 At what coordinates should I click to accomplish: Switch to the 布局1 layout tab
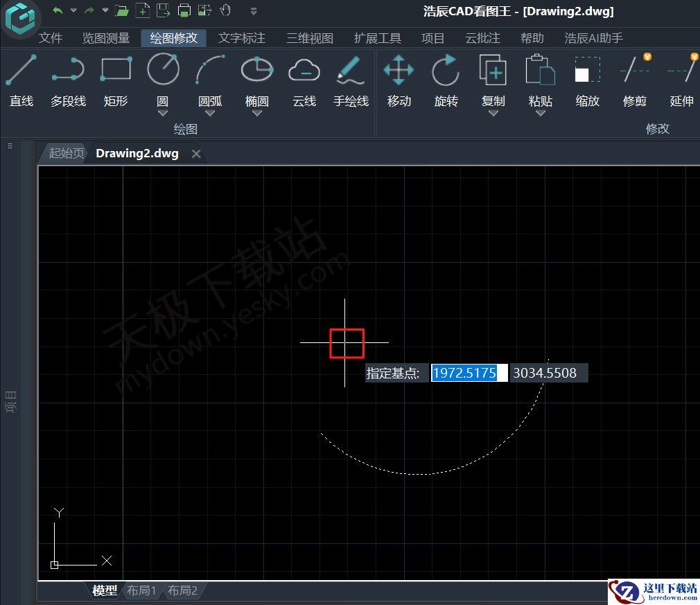tap(141, 590)
